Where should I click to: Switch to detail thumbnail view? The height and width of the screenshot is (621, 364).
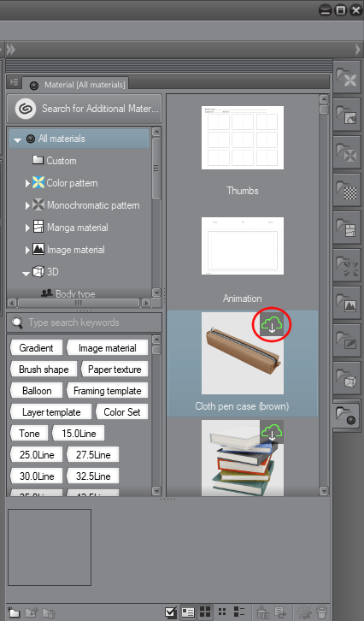pyautogui.click(x=188, y=612)
